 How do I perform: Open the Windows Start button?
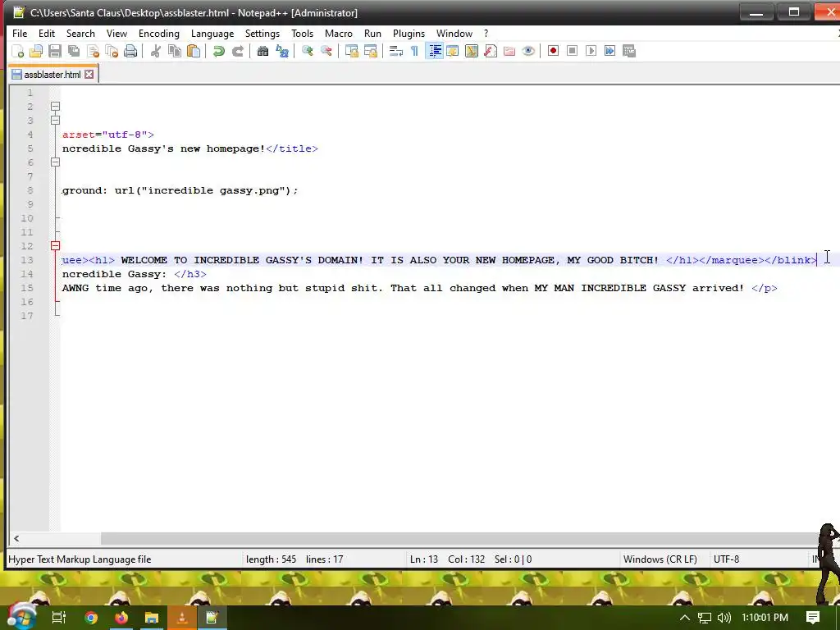[x=21, y=616]
